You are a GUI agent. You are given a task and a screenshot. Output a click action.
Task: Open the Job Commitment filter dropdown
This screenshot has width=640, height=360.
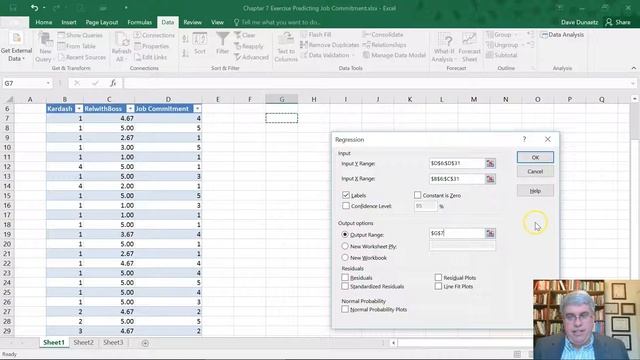pyautogui.click(x=197, y=109)
